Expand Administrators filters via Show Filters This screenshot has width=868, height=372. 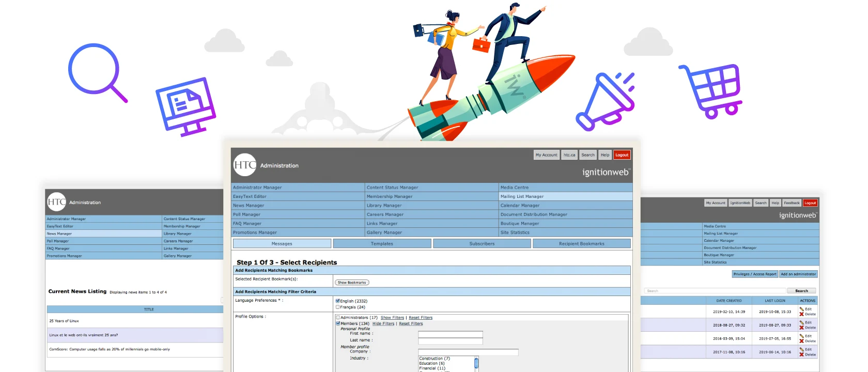(x=392, y=318)
